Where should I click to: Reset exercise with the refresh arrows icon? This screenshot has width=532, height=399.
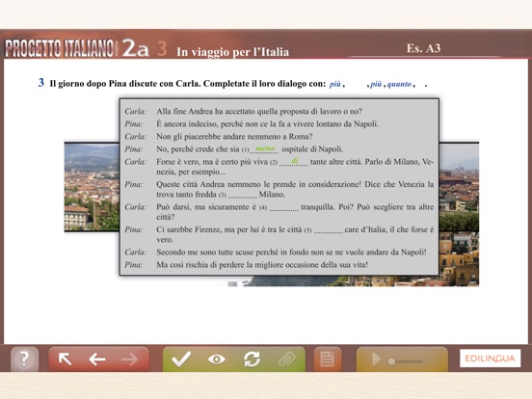click(252, 359)
